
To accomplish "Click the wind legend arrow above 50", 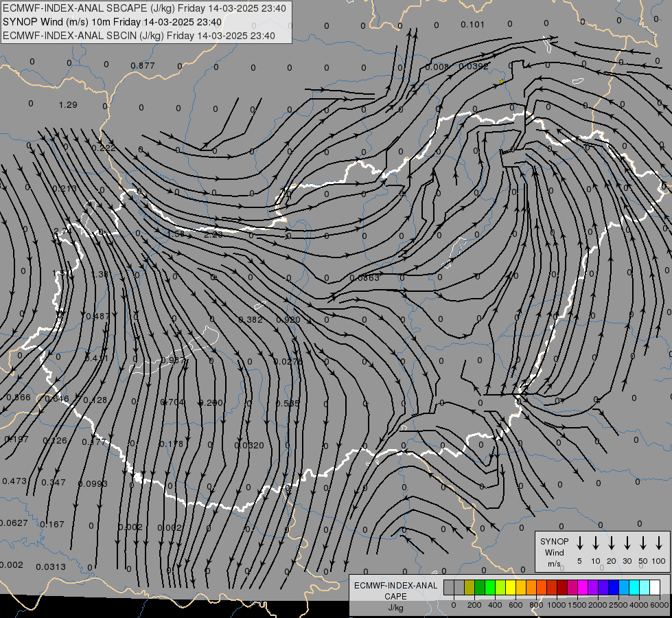I will (x=643, y=543).
